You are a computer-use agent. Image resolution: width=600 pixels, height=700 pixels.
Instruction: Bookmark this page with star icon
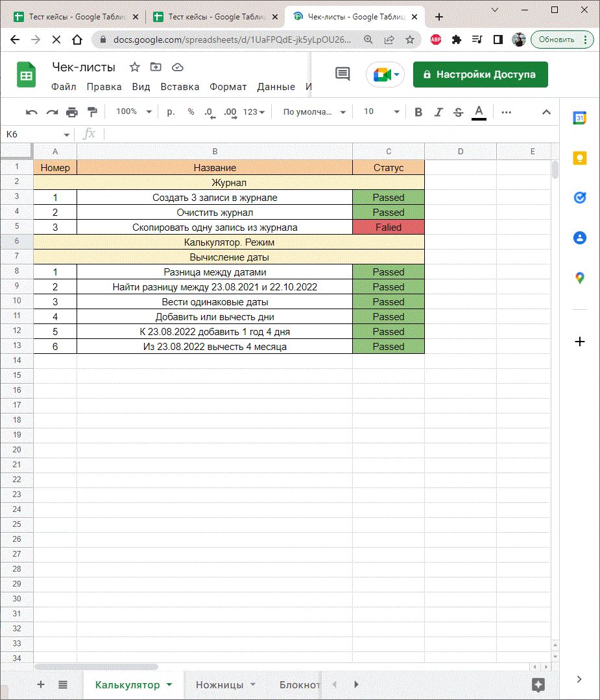pyautogui.click(x=410, y=40)
